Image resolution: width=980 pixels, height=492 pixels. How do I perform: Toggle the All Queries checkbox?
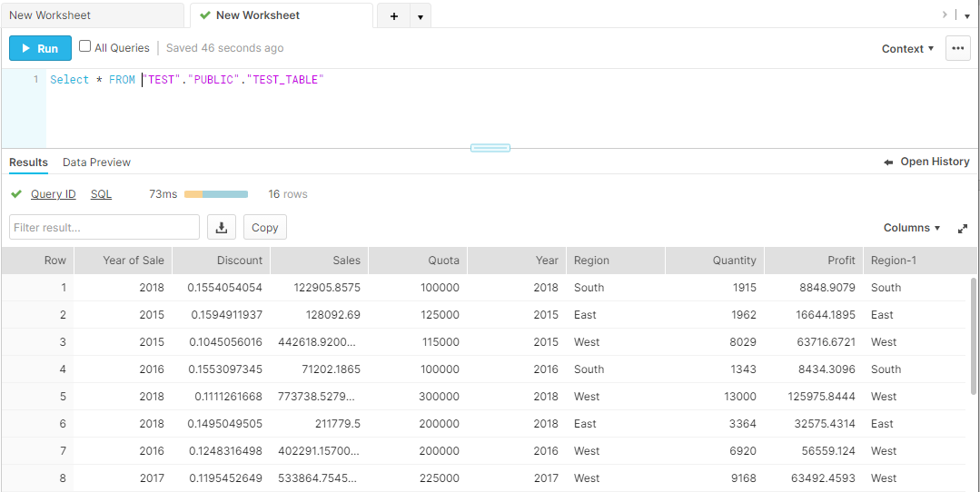tap(85, 46)
